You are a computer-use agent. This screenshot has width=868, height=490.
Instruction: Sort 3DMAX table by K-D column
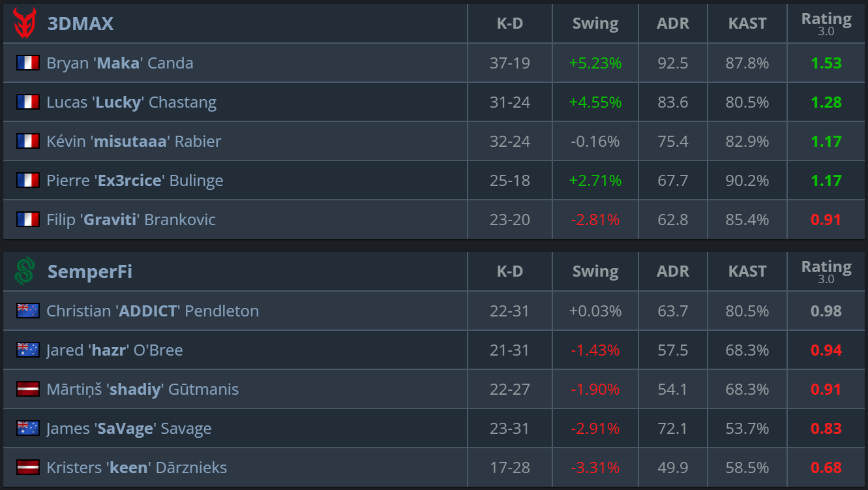click(x=509, y=23)
